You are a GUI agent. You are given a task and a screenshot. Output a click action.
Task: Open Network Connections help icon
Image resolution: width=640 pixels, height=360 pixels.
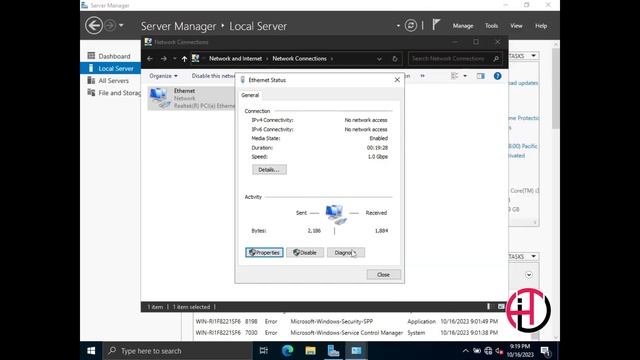497,76
